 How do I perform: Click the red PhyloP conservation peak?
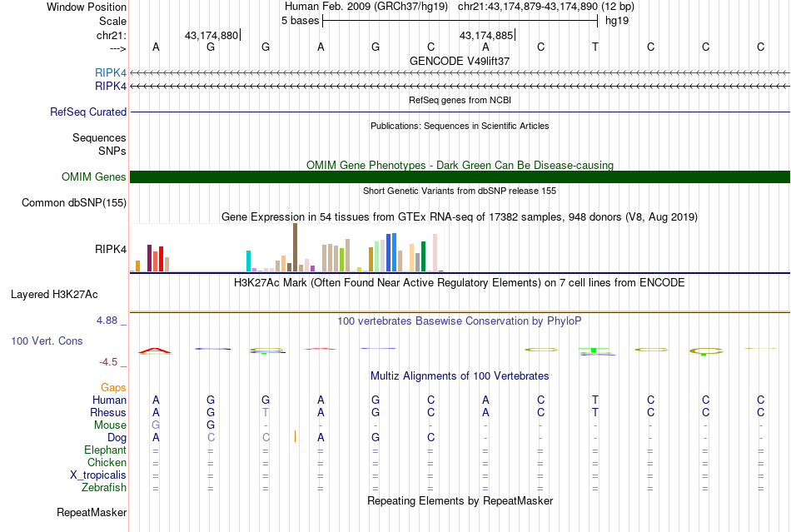[x=156, y=350]
